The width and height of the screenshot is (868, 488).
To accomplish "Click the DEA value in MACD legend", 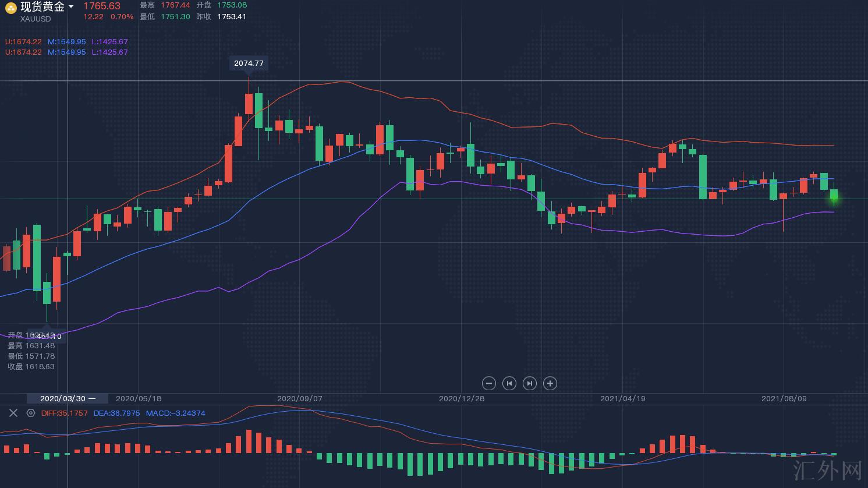I will (117, 413).
